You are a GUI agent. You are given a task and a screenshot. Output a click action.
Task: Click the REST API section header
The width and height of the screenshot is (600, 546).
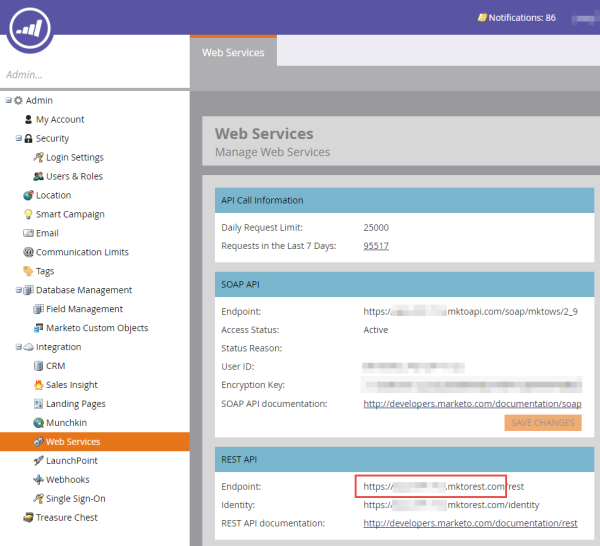(404, 459)
